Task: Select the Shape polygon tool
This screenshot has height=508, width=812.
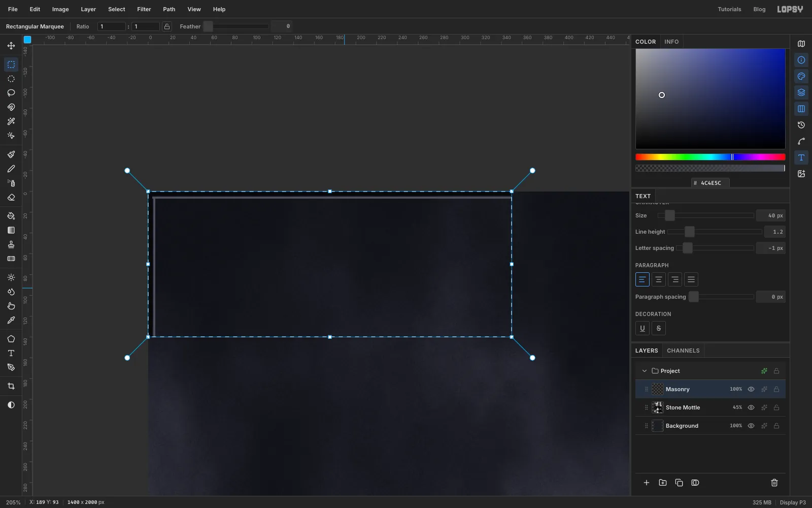Action: [x=11, y=339]
